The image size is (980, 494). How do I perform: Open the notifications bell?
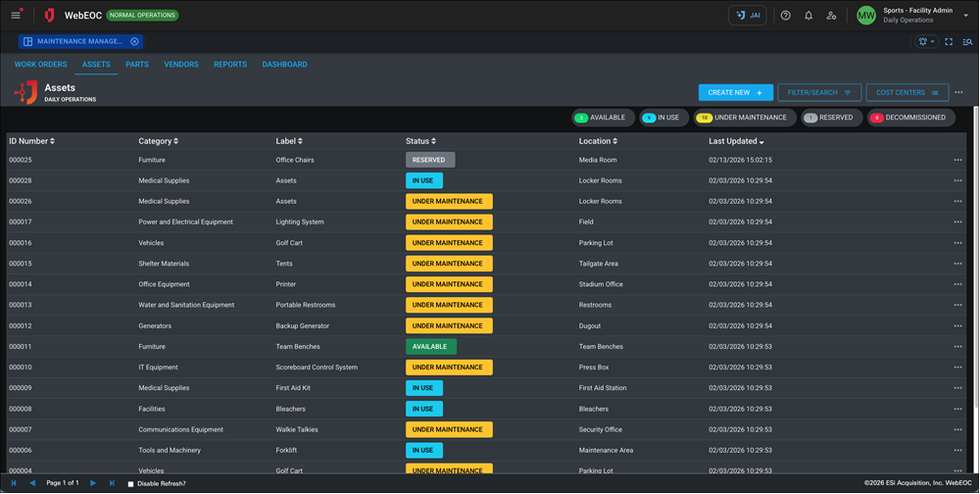click(x=808, y=16)
